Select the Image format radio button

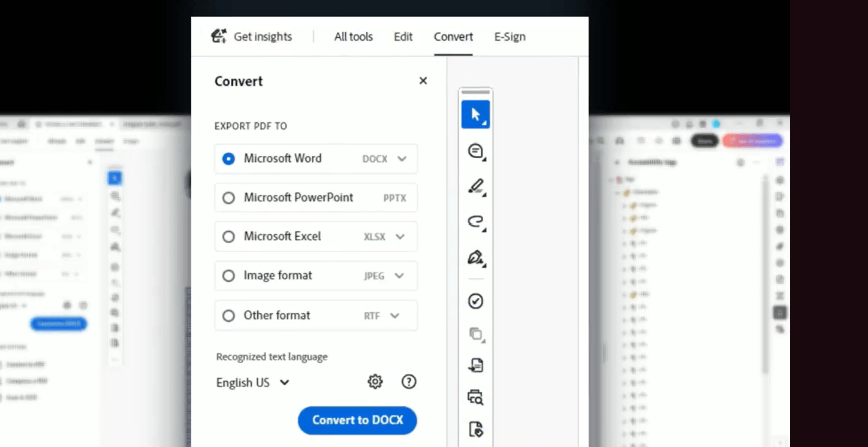pos(228,276)
